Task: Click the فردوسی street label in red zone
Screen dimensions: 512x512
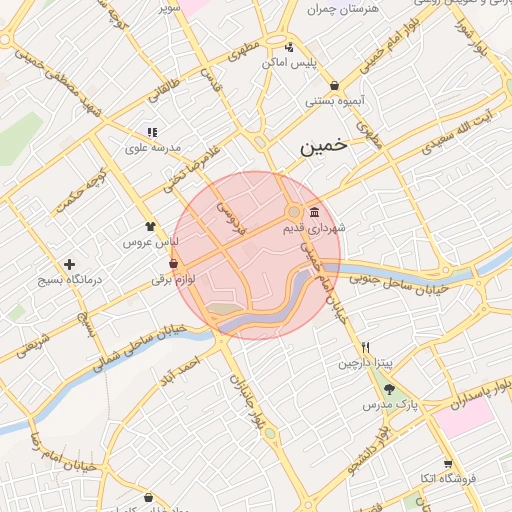Action: coord(231,218)
